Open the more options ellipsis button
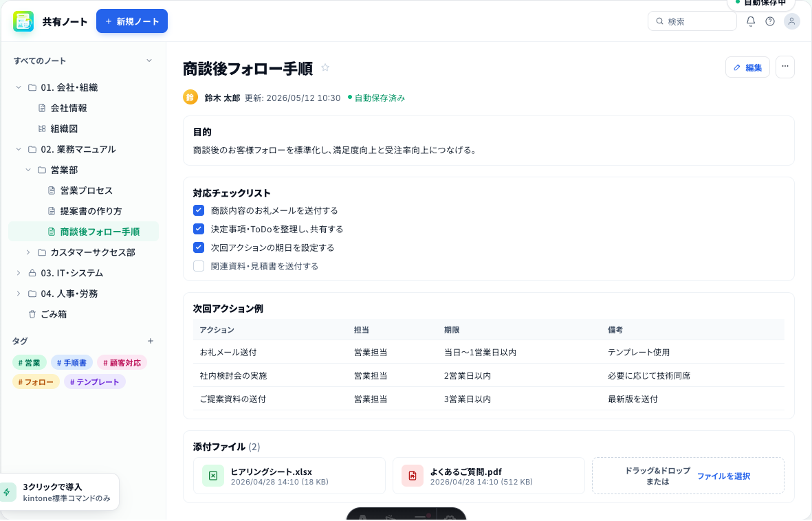Image resolution: width=812 pixels, height=521 pixels. click(784, 67)
